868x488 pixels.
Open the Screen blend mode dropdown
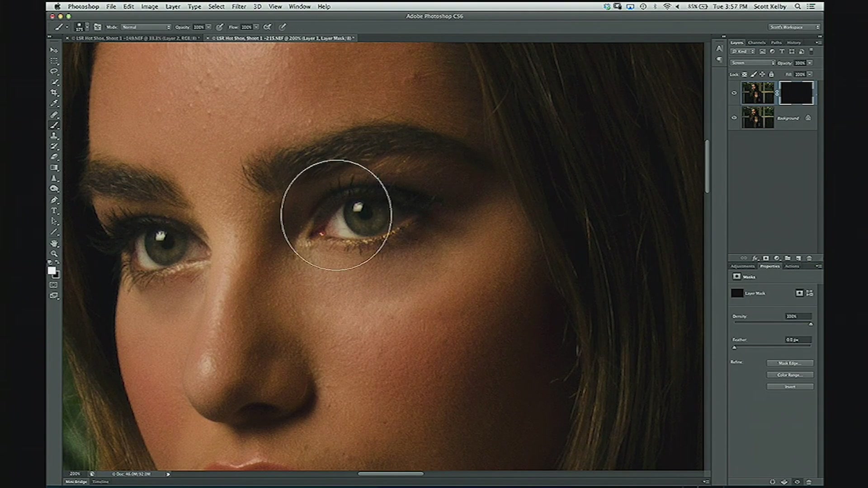(753, 63)
